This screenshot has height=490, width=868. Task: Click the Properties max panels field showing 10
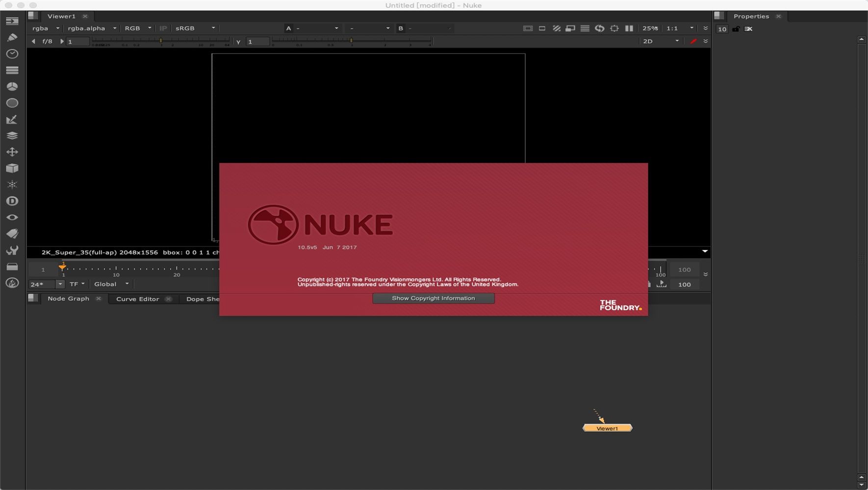(722, 29)
